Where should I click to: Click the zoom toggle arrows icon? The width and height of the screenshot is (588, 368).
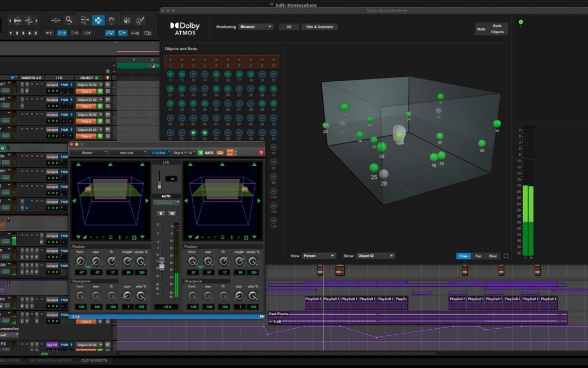point(56,20)
